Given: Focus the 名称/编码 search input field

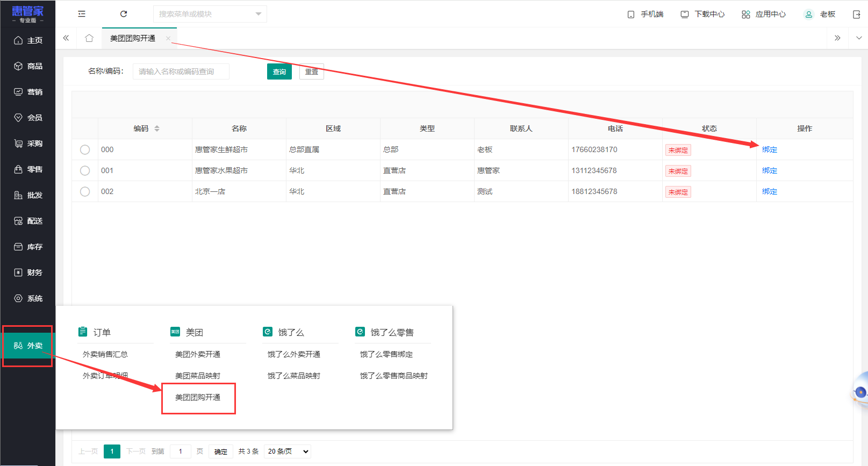Looking at the screenshot, I should [x=181, y=71].
